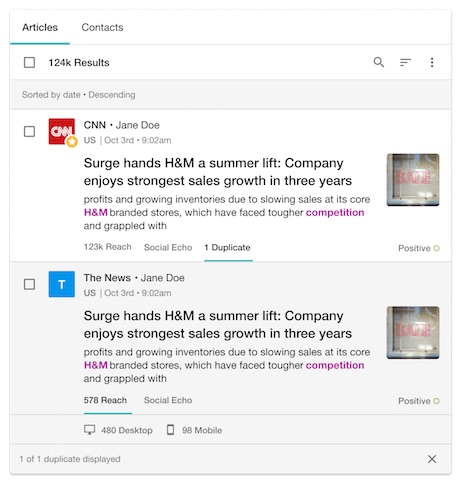
Task: Open the three-dot more options menu
Action: (432, 62)
